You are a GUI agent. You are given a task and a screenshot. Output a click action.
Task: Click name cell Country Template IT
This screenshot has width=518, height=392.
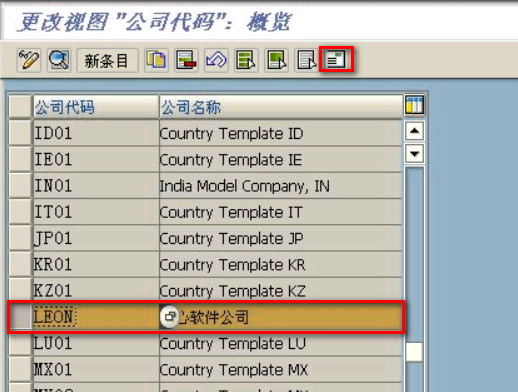281,212
